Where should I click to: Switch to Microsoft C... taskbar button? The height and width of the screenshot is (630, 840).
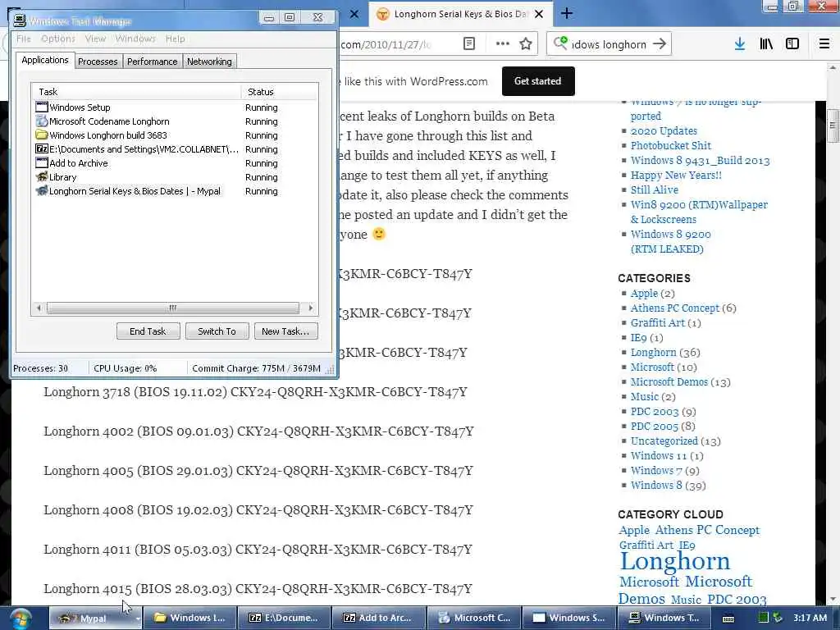pyautogui.click(x=473, y=619)
